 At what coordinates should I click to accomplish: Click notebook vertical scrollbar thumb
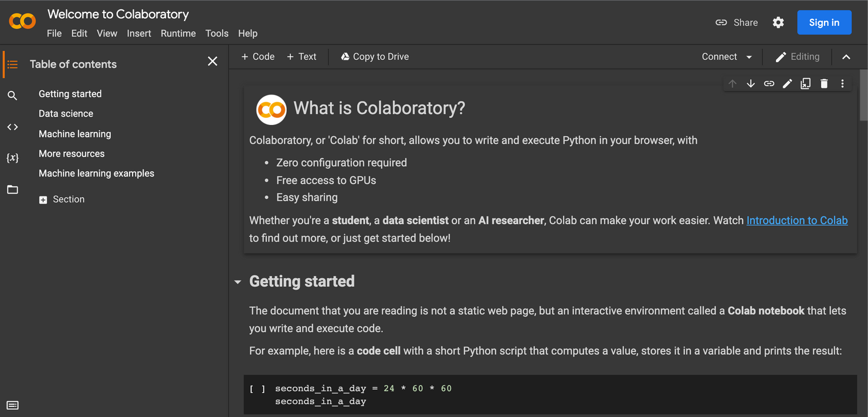pos(863,94)
